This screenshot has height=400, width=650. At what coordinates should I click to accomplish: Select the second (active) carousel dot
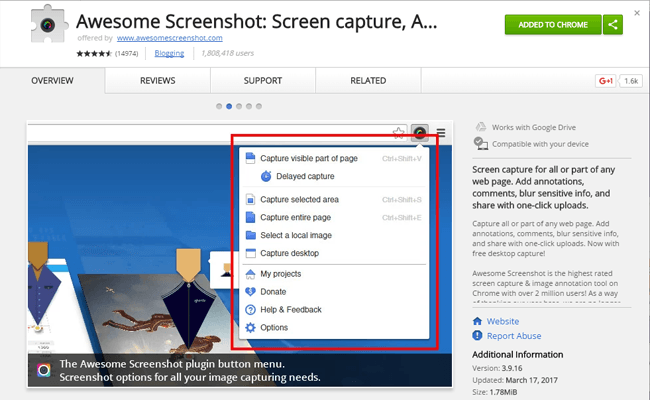(x=229, y=106)
